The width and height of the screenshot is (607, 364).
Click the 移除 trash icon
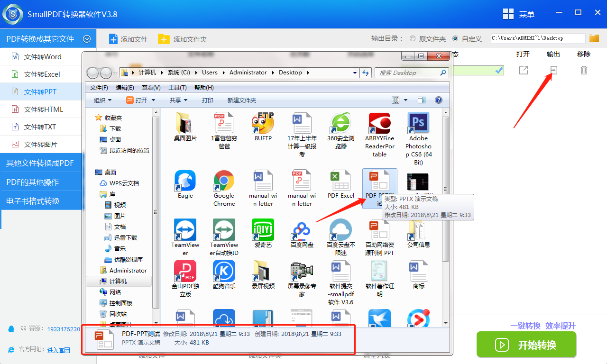coord(584,70)
